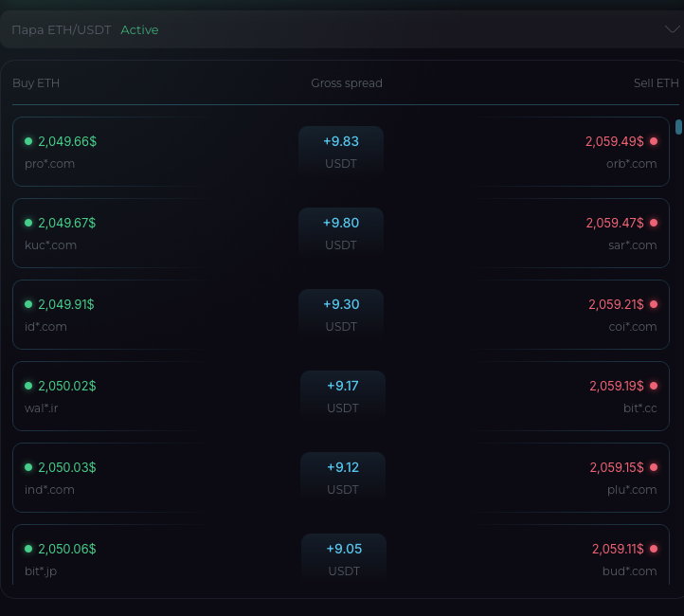Click the bit*.jp exchange name

[41, 571]
